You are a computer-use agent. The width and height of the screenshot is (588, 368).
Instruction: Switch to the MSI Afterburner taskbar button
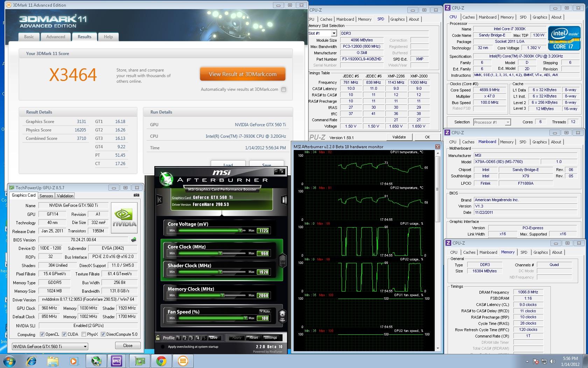pyautogui.click(x=96, y=361)
